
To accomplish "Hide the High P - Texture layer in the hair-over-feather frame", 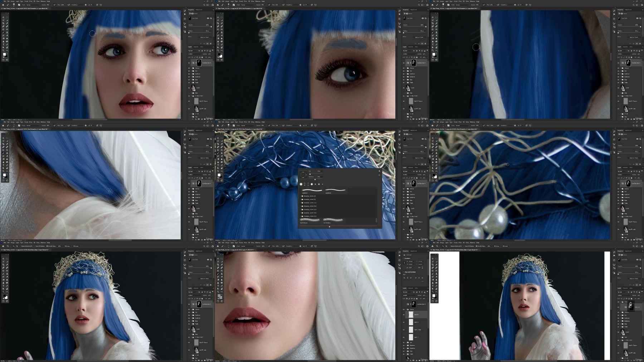I will tap(189, 222).
